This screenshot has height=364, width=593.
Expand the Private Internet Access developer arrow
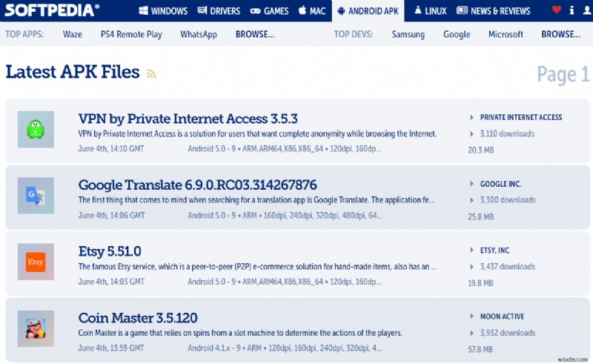pyautogui.click(x=472, y=117)
